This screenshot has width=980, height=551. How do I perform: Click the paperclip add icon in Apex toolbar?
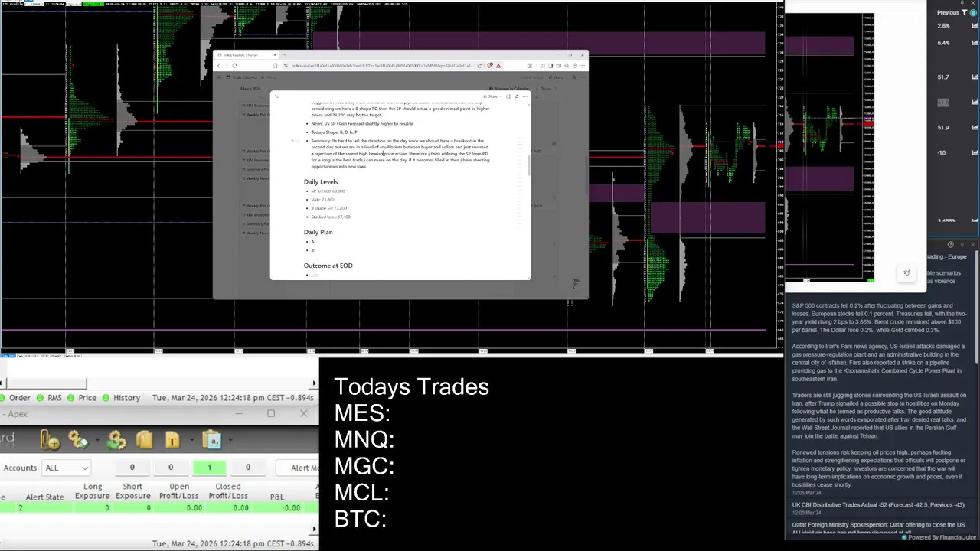pyautogui.click(x=51, y=440)
